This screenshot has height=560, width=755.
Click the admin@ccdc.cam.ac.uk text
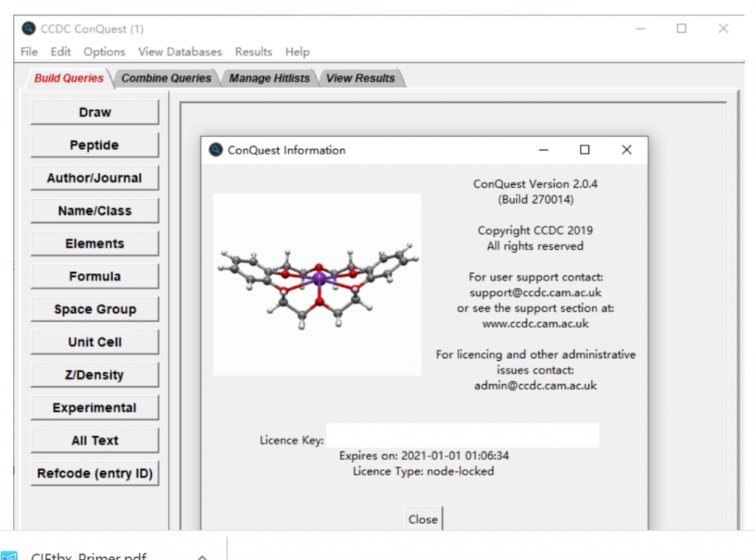click(535, 385)
